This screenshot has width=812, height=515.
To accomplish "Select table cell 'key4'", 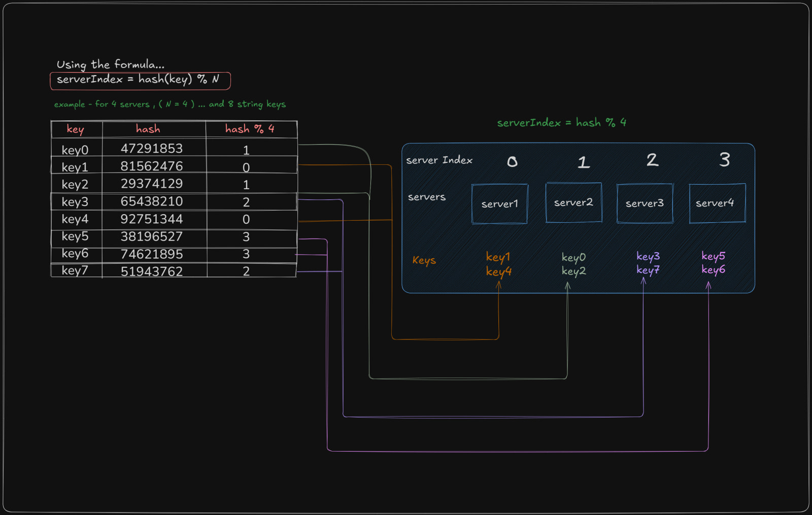I will point(75,219).
